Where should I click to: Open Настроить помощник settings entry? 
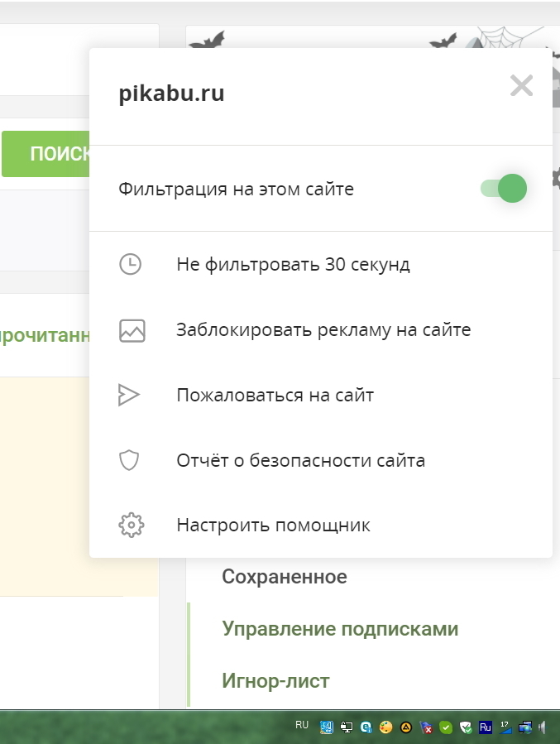(x=273, y=526)
